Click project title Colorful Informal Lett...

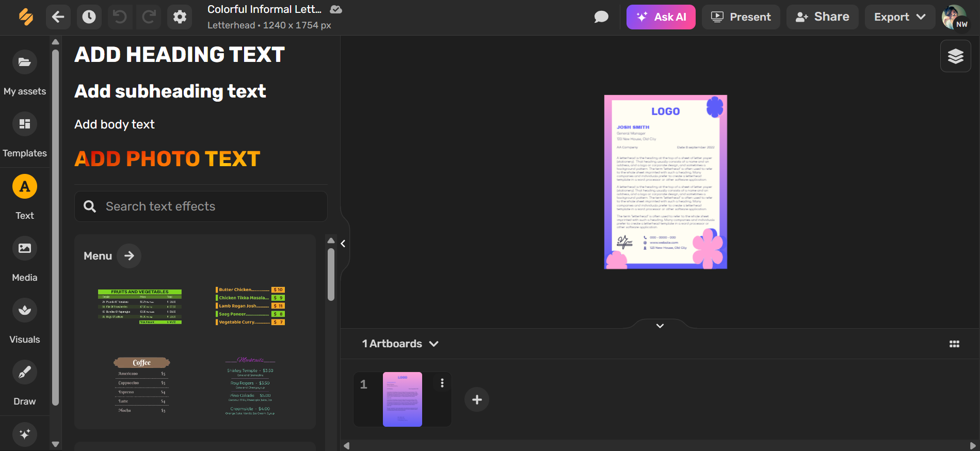click(264, 9)
